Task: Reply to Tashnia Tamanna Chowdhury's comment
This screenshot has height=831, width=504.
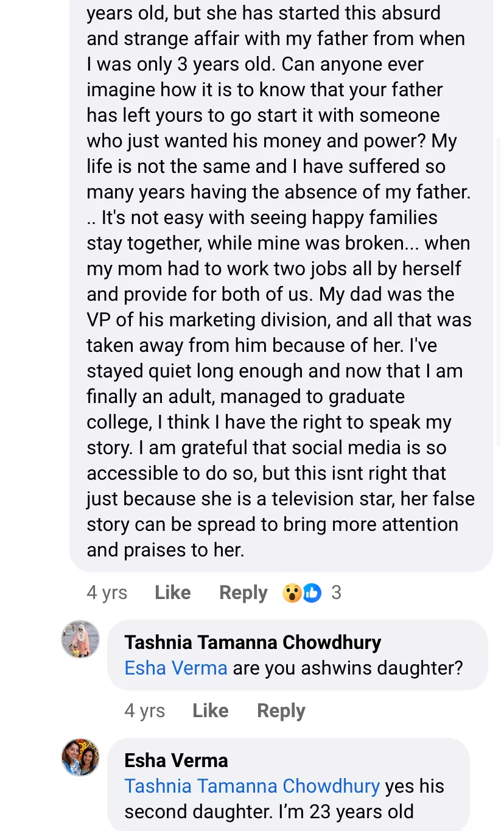Action: [x=281, y=710]
